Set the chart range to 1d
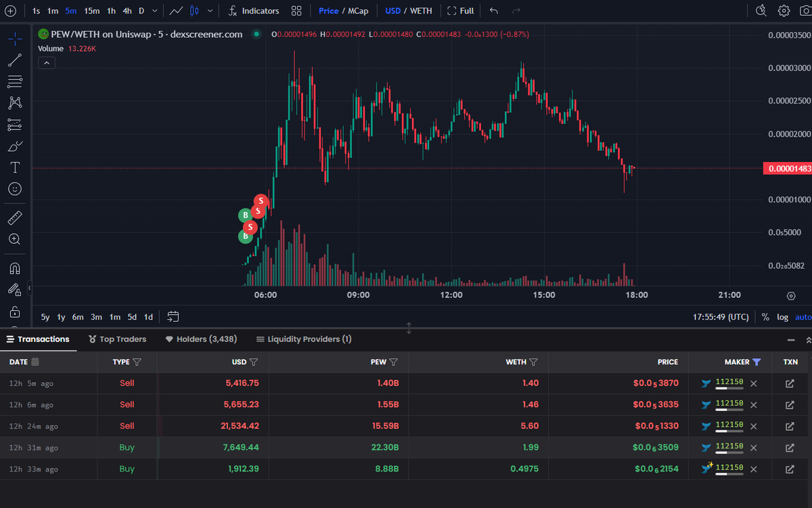Screen dimensions: 812x508 [x=148, y=316]
